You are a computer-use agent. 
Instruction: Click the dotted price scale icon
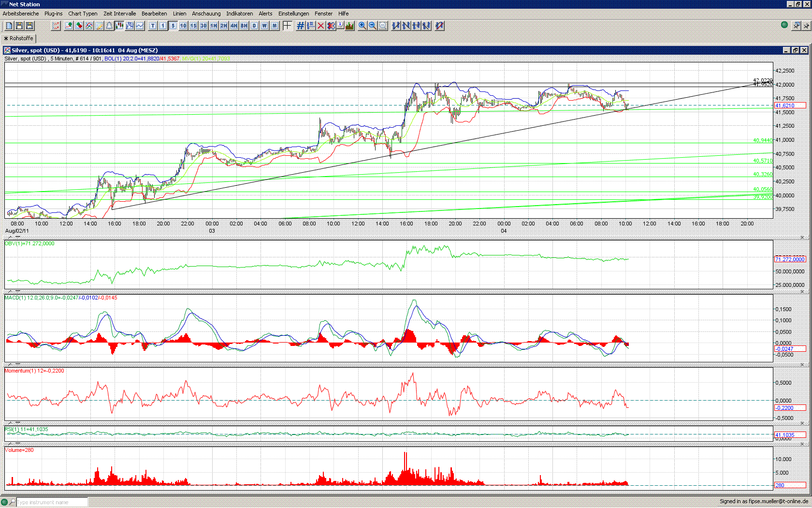tap(310, 26)
